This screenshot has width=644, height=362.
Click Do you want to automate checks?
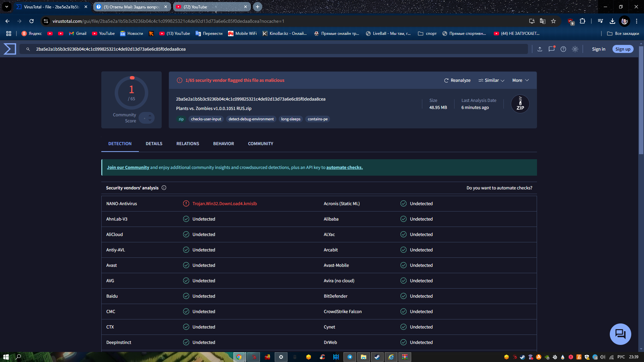[x=499, y=188]
